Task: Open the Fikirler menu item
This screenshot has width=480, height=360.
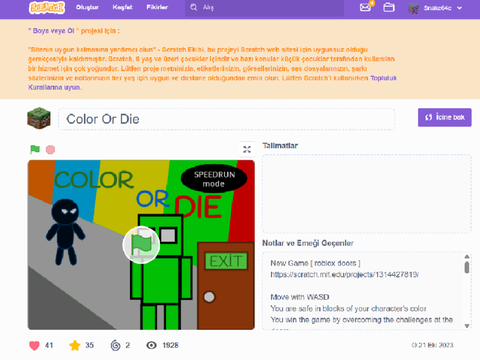Action: [157, 7]
